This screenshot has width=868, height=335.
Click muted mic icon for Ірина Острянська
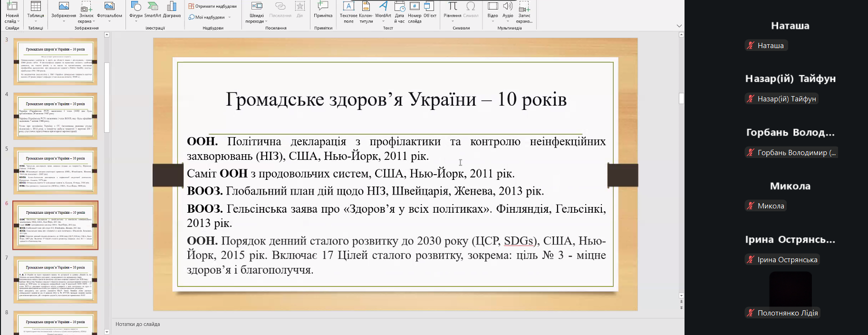click(x=751, y=260)
